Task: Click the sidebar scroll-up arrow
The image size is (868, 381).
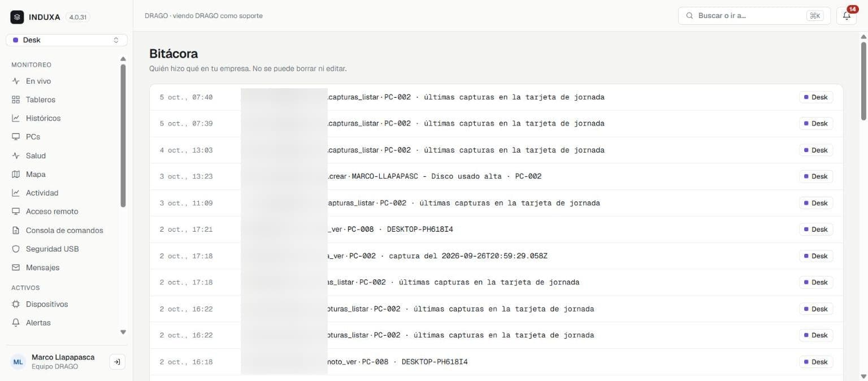Action: (123, 59)
